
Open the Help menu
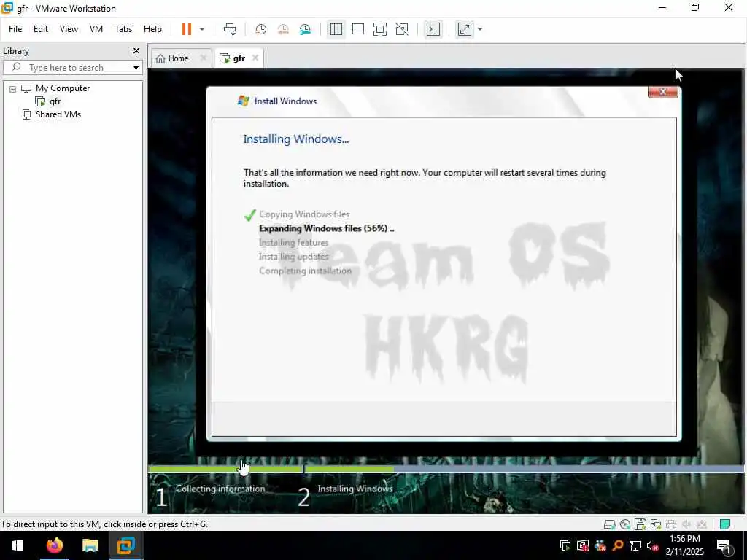click(152, 29)
